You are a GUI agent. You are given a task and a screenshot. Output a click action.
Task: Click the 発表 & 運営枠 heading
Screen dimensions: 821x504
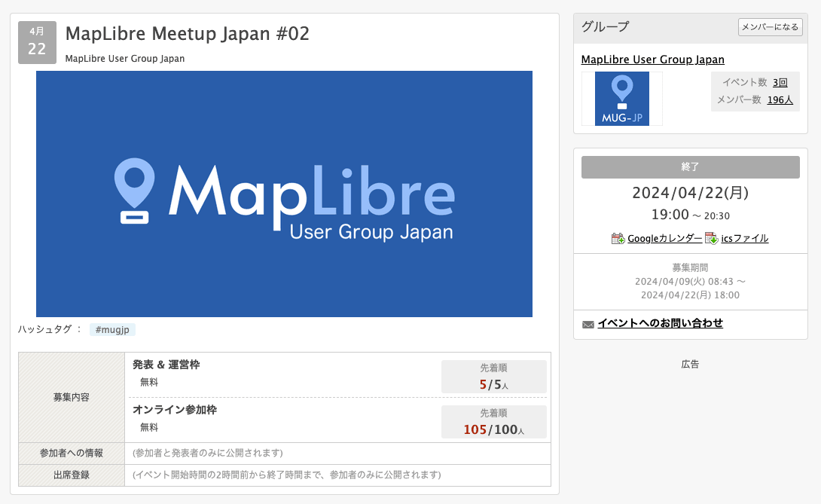[166, 365]
